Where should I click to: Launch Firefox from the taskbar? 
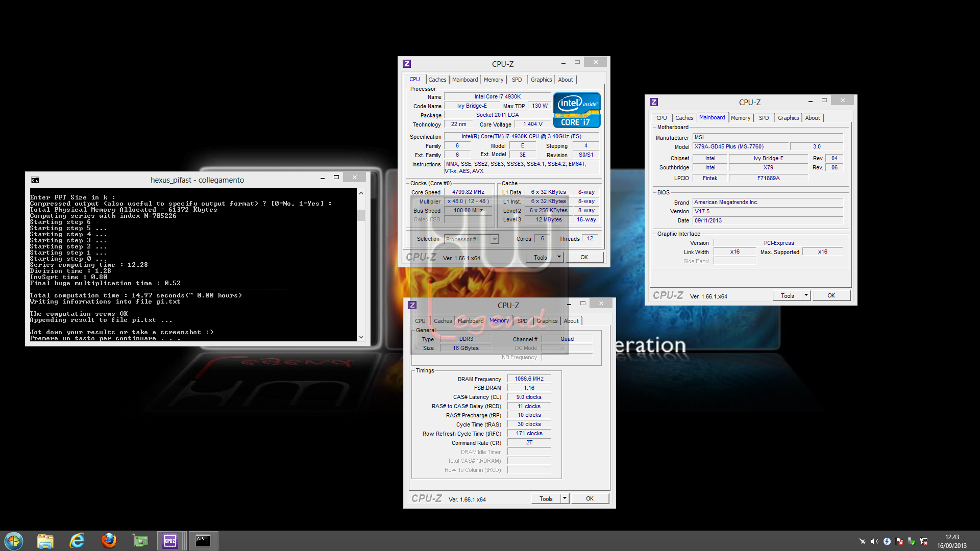coord(108,541)
